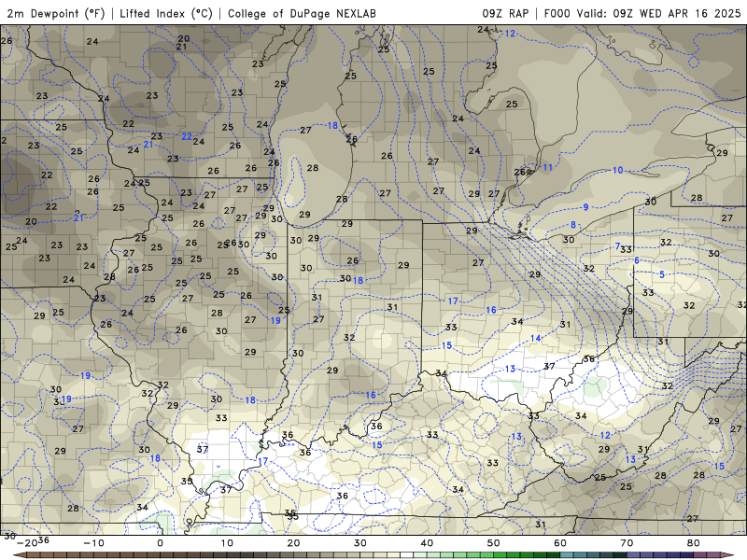This screenshot has height=560, width=747.
Task: Select the 10 tick label below the map
Action: pyautogui.click(x=227, y=543)
